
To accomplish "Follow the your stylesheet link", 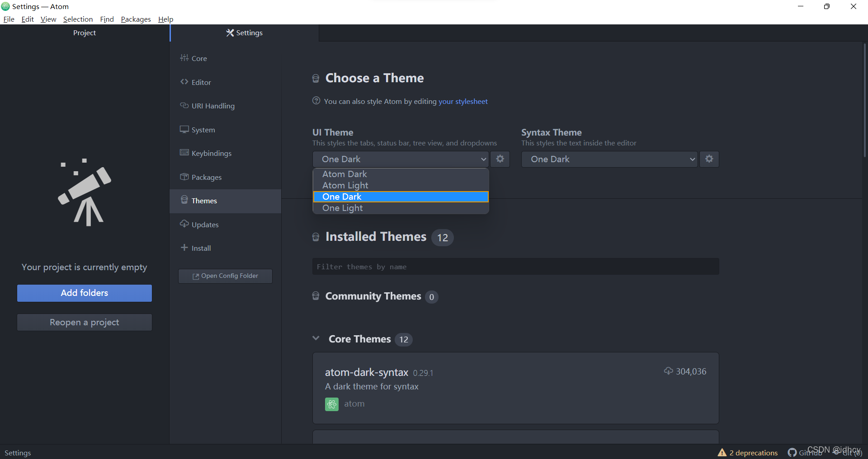I will 463,101.
